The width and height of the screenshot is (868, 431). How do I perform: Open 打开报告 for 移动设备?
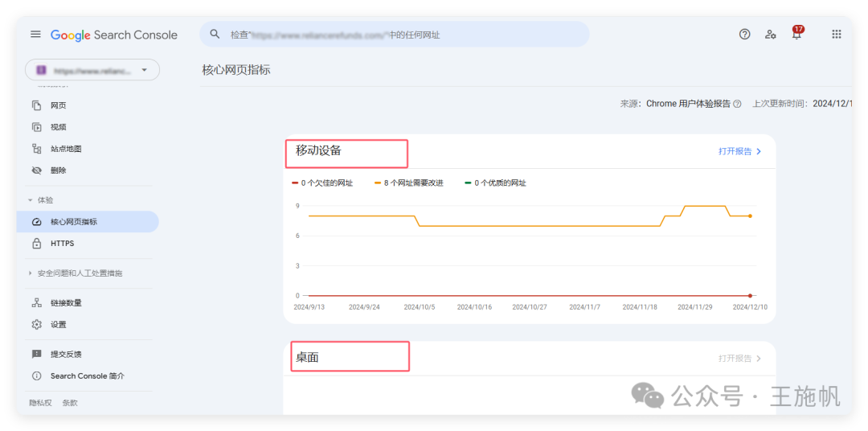pyautogui.click(x=740, y=151)
